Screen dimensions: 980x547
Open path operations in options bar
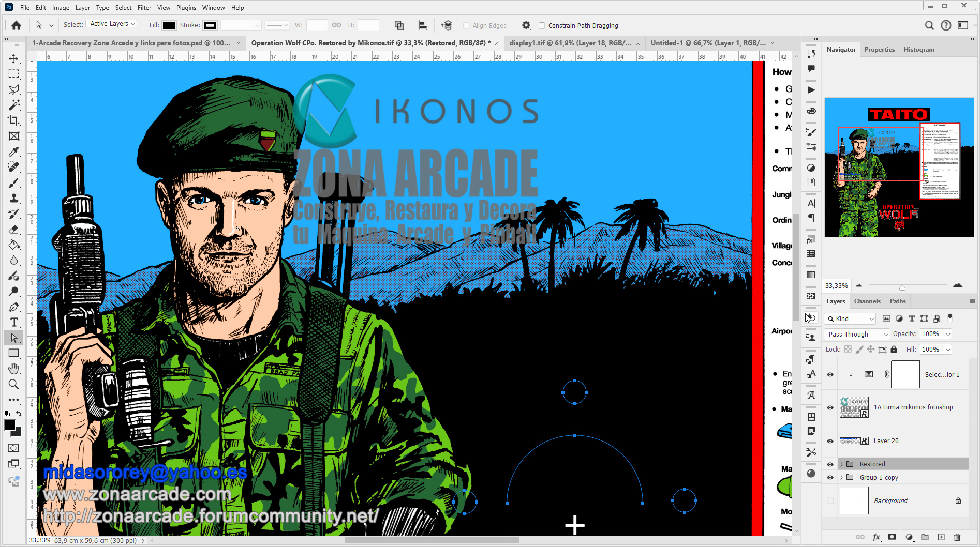pos(399,25)
